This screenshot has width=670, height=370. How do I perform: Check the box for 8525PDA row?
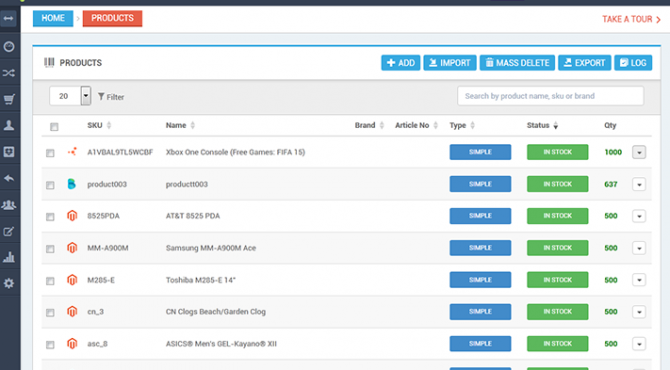click(50, 217)
